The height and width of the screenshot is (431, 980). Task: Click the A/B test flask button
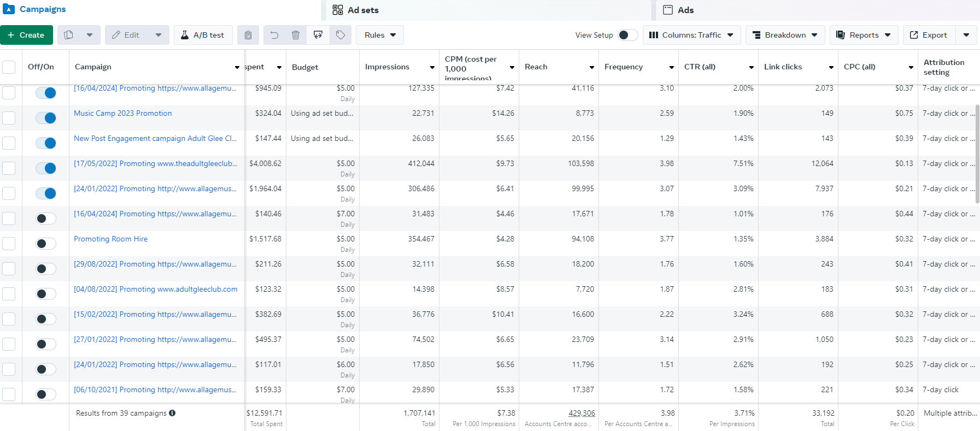203,35
